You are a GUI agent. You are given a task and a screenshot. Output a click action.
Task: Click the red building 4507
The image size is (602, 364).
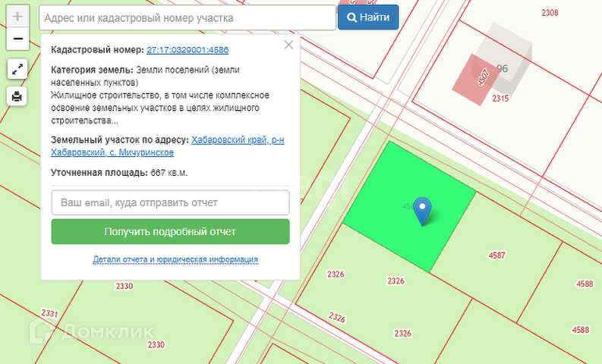475,80
